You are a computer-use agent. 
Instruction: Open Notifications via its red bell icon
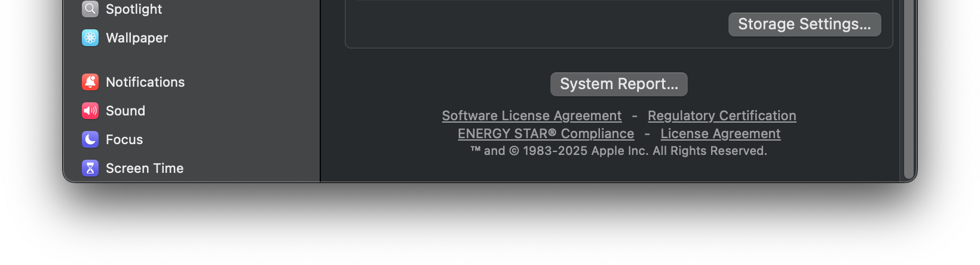click(90, 82)
